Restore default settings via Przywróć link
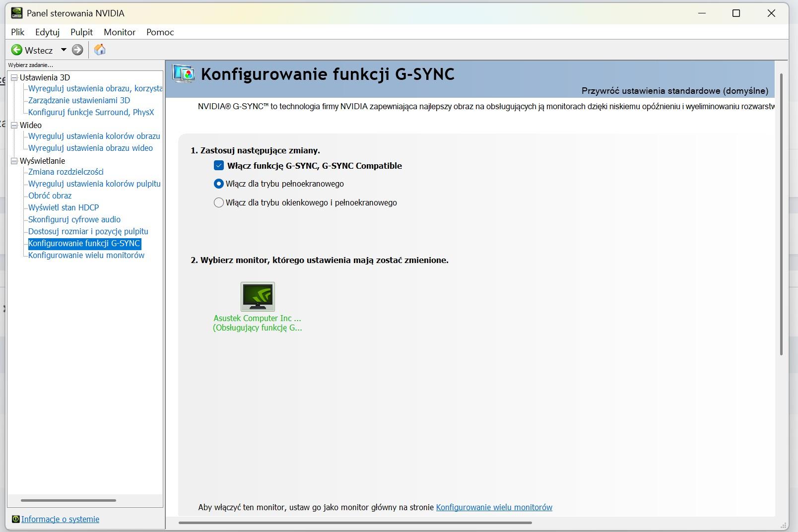 click(675, 91)
